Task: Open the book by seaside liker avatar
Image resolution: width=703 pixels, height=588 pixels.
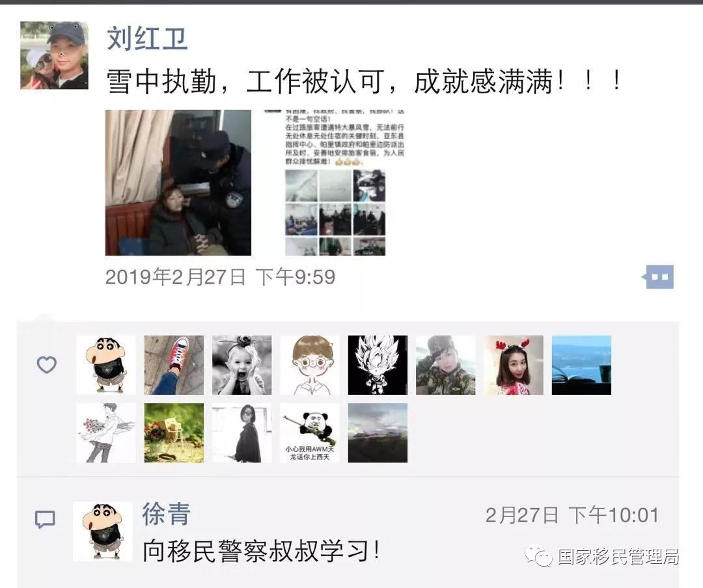Action: tap(581, 365)
